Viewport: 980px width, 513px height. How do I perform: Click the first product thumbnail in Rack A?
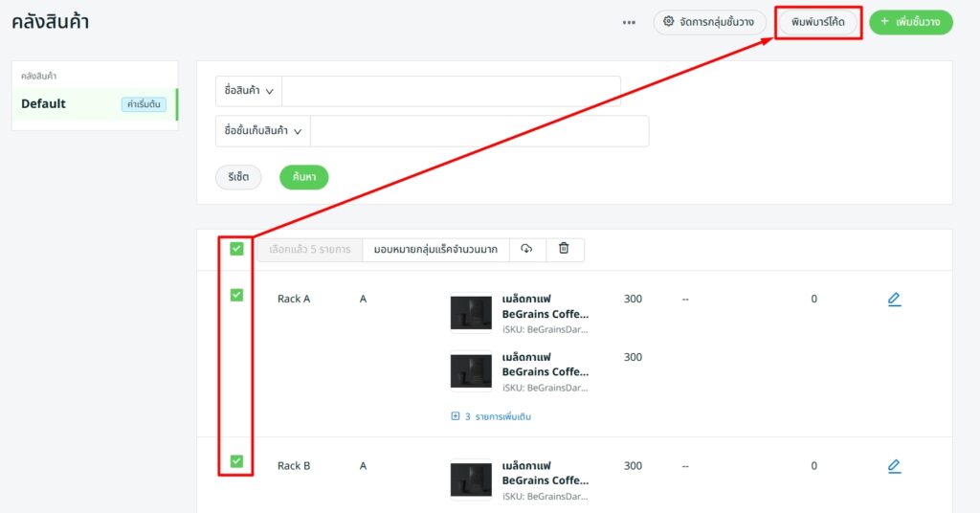click(x=471, y=313)
